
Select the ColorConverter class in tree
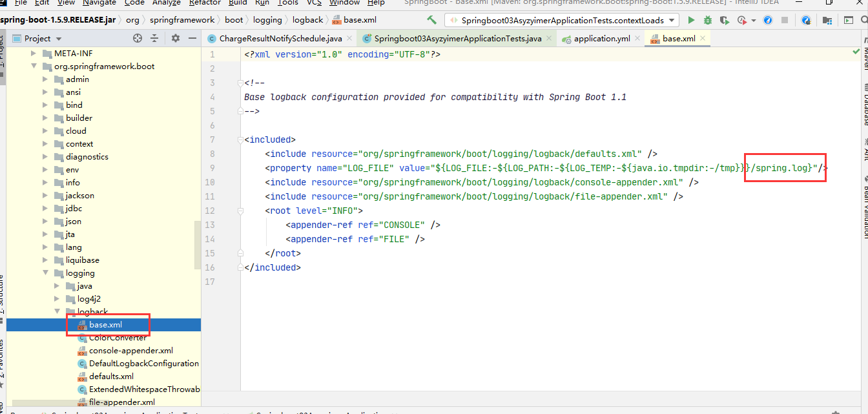pyautogui.click(x=117, y=337)
